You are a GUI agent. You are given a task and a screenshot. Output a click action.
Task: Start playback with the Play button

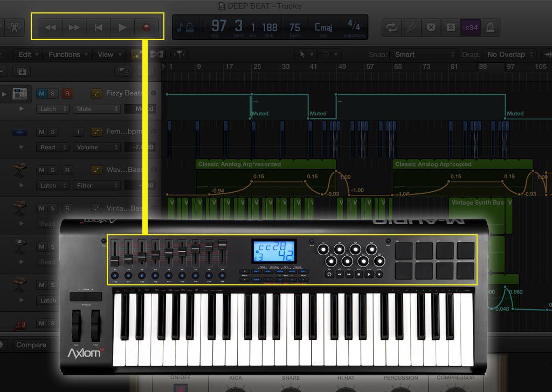(122, 28)
